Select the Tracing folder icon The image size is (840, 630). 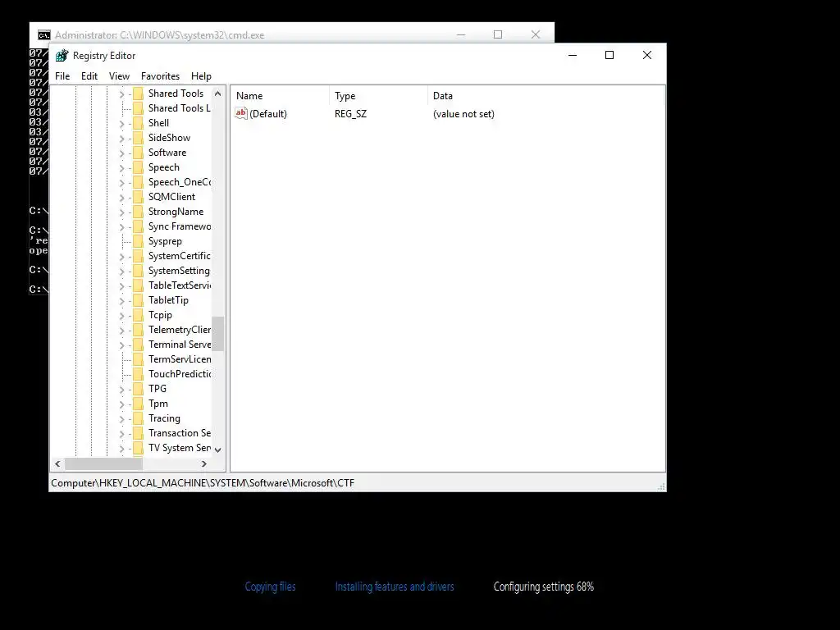138,419
